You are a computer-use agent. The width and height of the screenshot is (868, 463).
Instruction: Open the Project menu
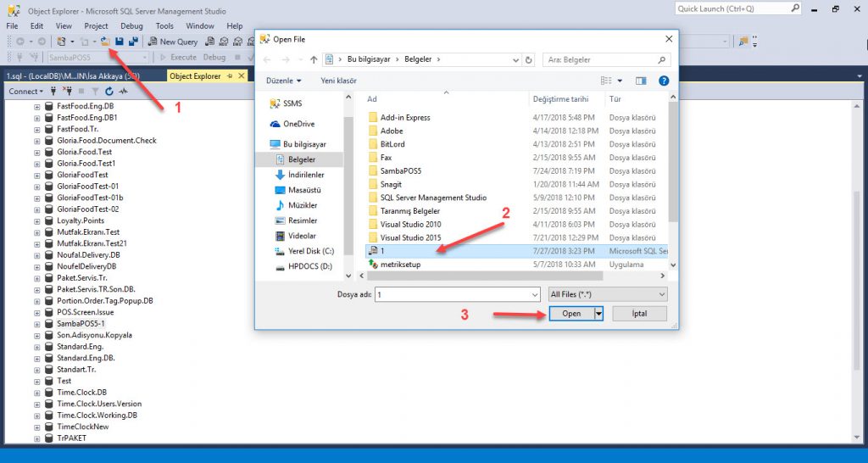97,26
